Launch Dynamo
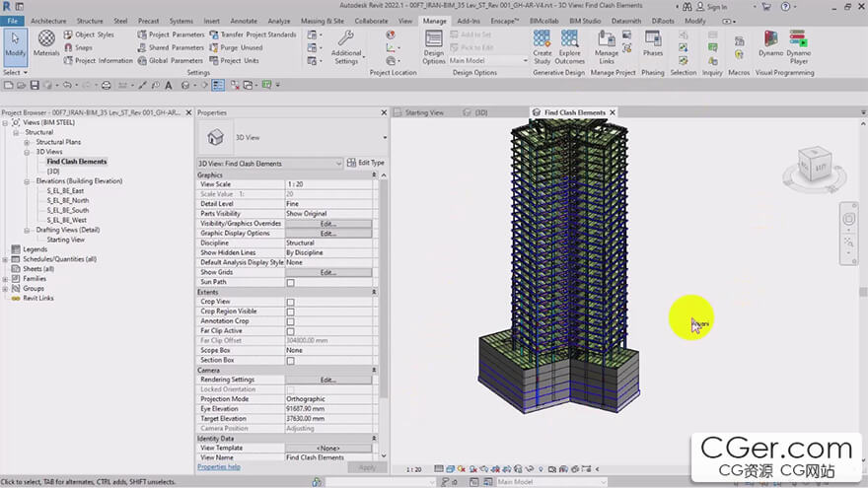This screenshot has height=488, width=868. pyautogui.click(x=770, y=44)
